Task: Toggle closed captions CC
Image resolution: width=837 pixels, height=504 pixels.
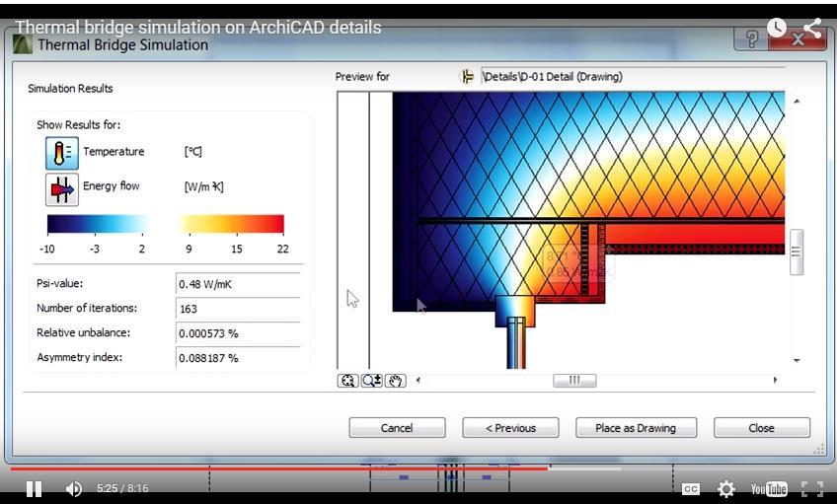Action: click(690, 488)
